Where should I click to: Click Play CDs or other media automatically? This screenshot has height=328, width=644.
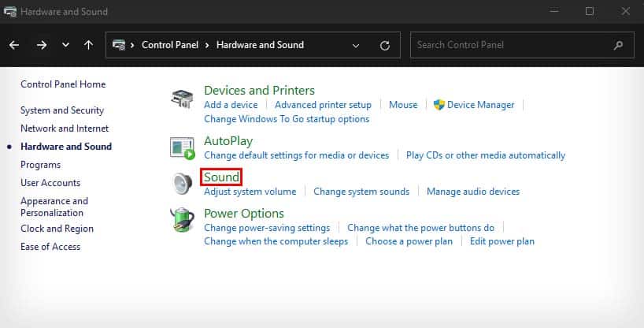pyautogui.click(x=486, y=155)
